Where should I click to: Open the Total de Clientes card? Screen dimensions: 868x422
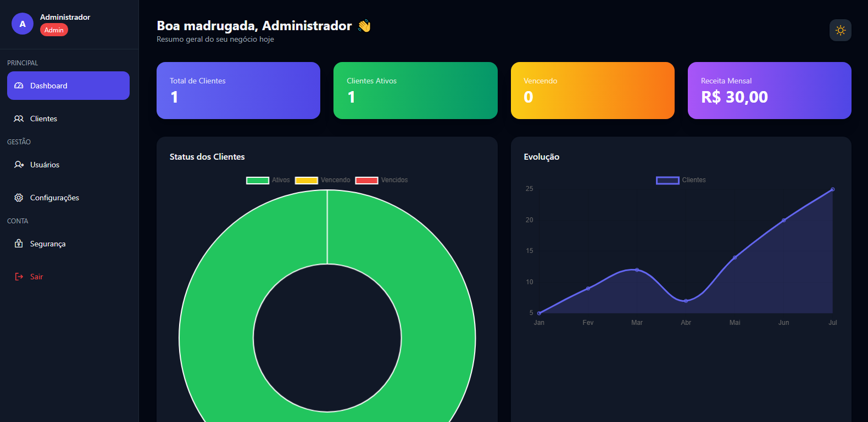click(x=238, y=91)
